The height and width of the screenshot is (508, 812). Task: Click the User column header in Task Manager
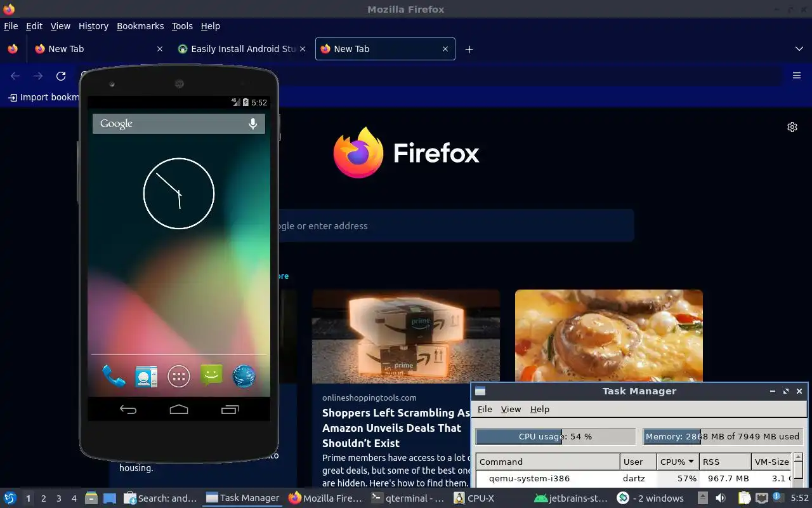pyautogui.click(x=638, y=462)
